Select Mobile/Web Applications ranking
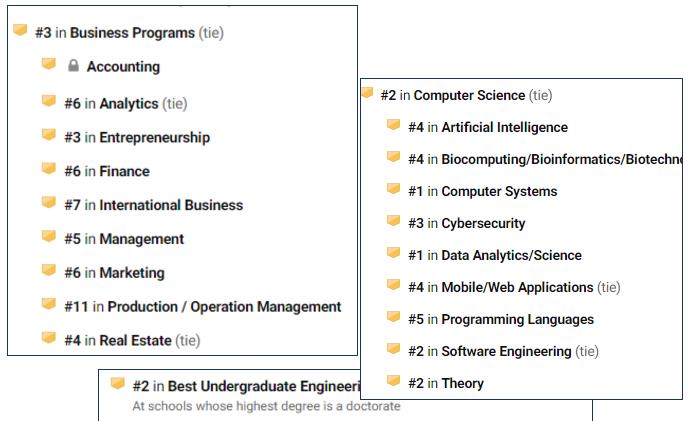 pyautogui.click(x=514, y=288)
